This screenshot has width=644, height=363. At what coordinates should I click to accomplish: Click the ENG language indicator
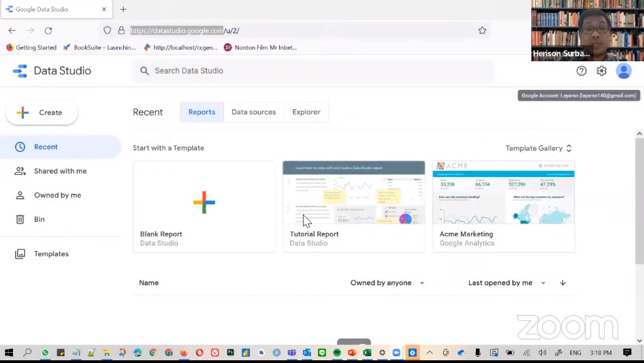[x=575, y=353]
